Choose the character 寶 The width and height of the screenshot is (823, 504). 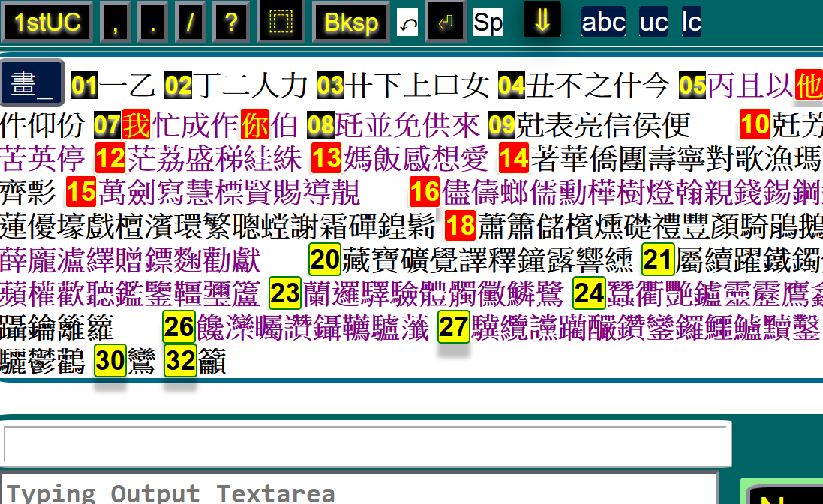pos(386,259)
